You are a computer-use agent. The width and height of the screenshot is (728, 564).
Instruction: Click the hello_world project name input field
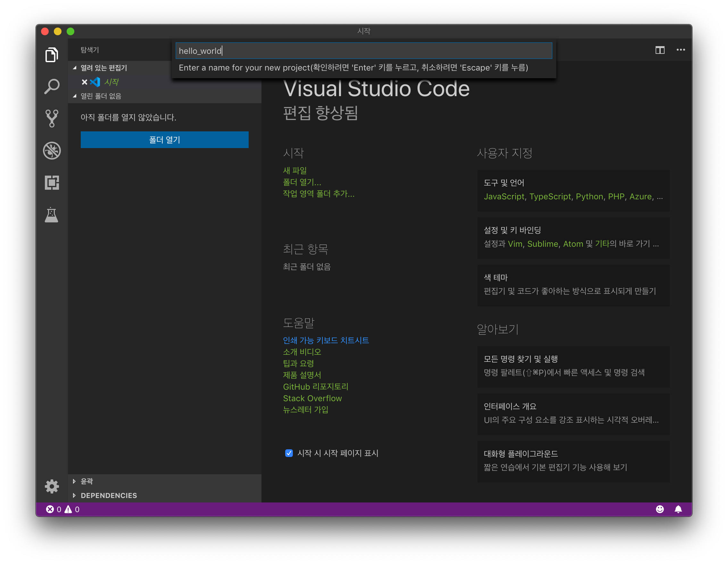pyautogui.click(x=363, y=51)
